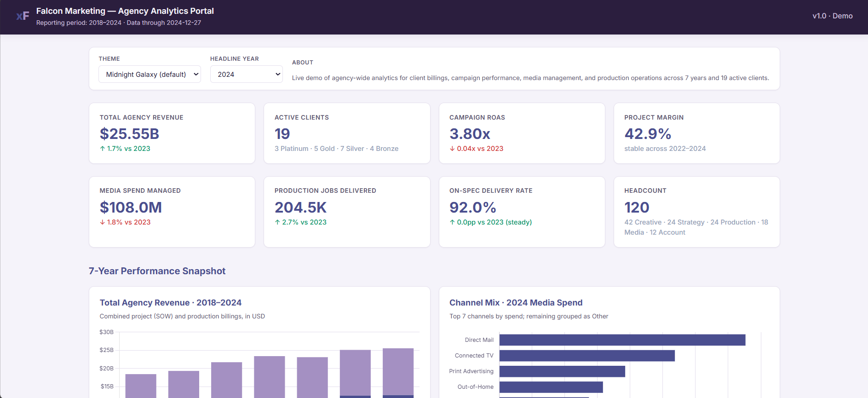Screen dimensions: 868x398
Task: Click the Print Advertising bar
Action: coord(562,371)
